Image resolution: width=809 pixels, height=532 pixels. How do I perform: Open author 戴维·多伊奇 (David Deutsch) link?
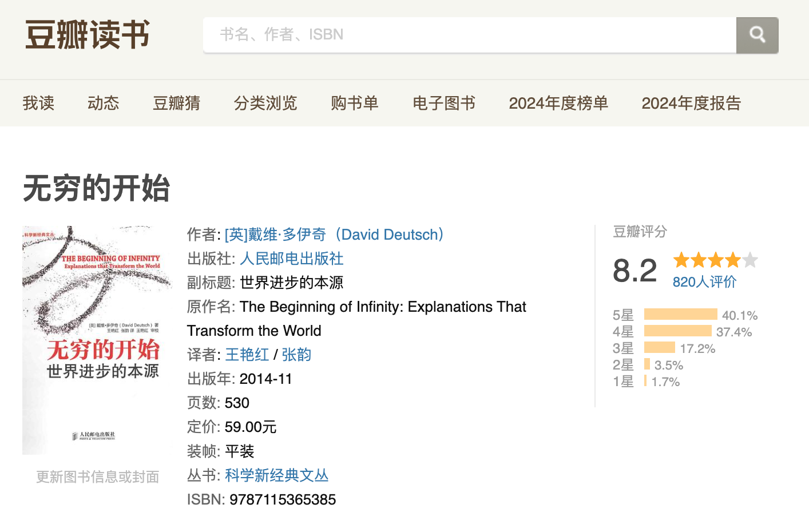[x=336, y=235]
